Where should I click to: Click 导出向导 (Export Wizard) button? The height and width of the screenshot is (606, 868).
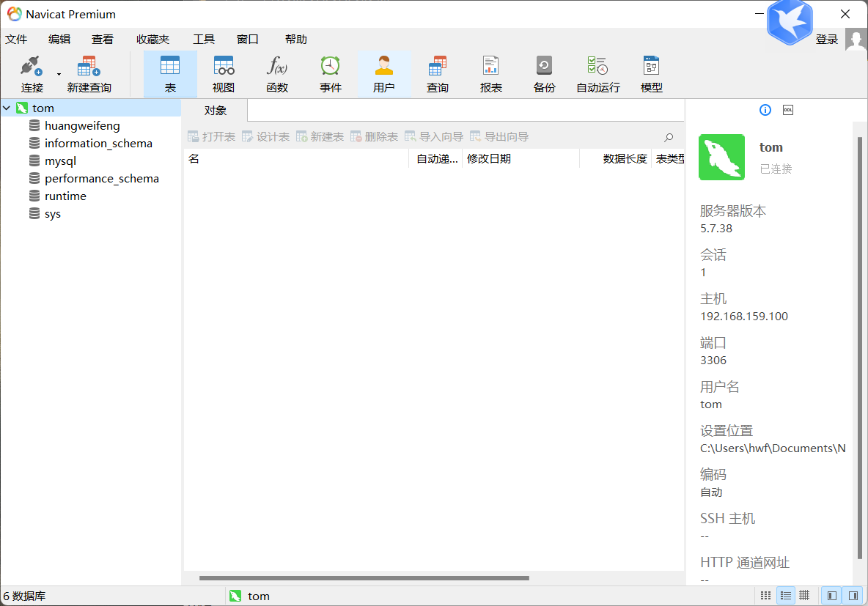[499, 137]
